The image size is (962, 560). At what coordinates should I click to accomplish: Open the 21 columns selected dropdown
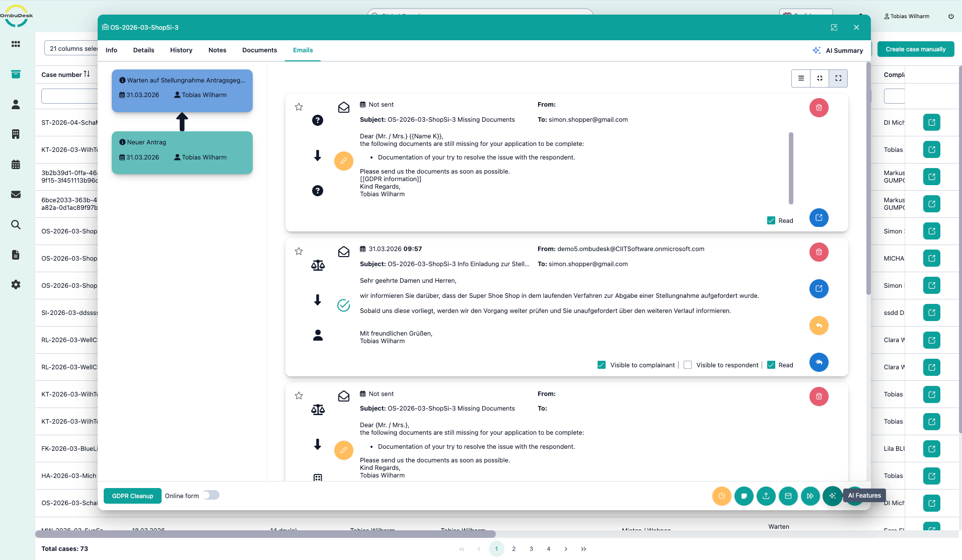point(72,48)
